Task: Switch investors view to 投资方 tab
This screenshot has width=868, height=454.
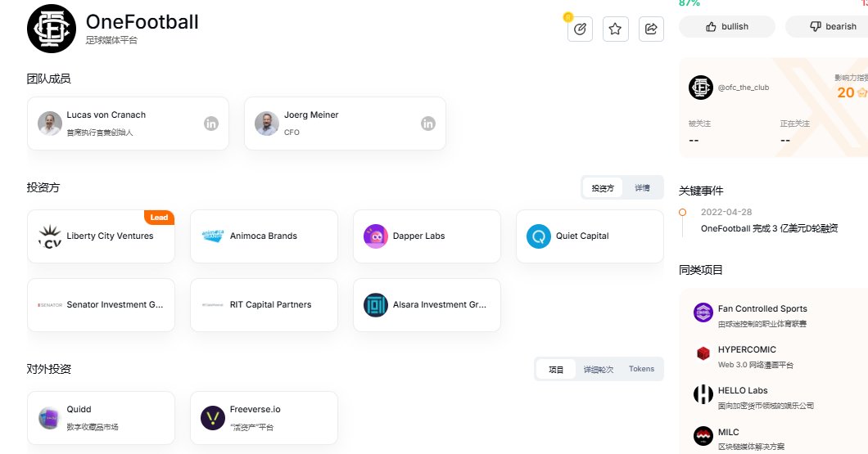Action: pos(603,188)
